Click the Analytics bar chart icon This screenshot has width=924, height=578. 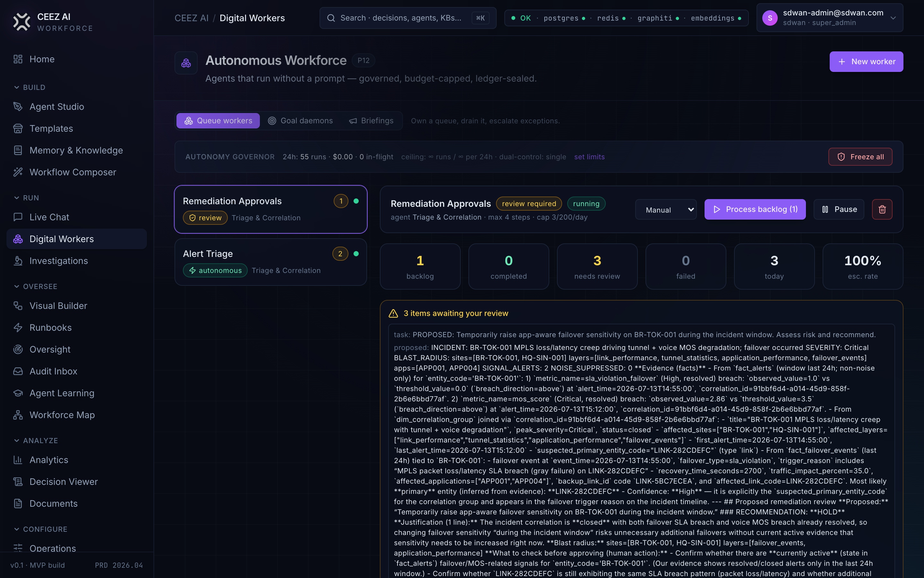pyautogui.click(x=18, y=460)
